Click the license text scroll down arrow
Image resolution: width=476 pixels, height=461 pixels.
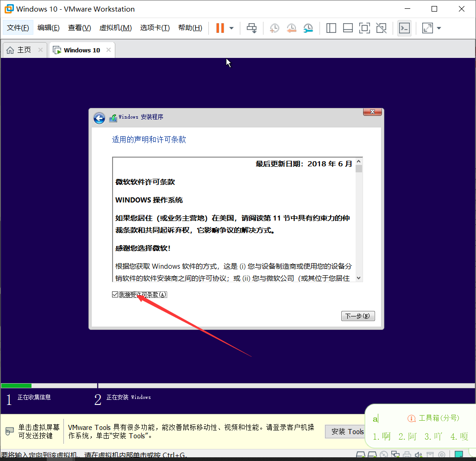(x=358, y=278)
